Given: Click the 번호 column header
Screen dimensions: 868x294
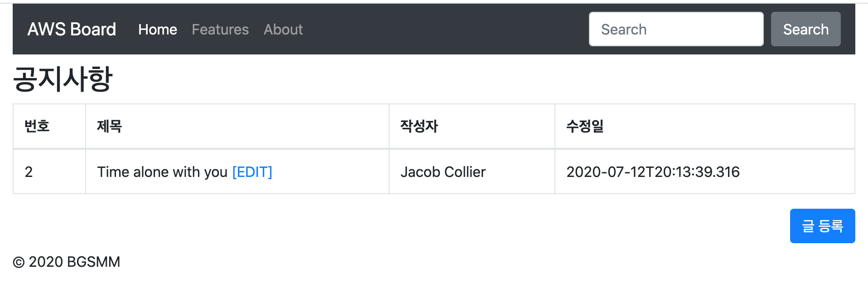Looking at the screenshot, I should click(37, 126).
